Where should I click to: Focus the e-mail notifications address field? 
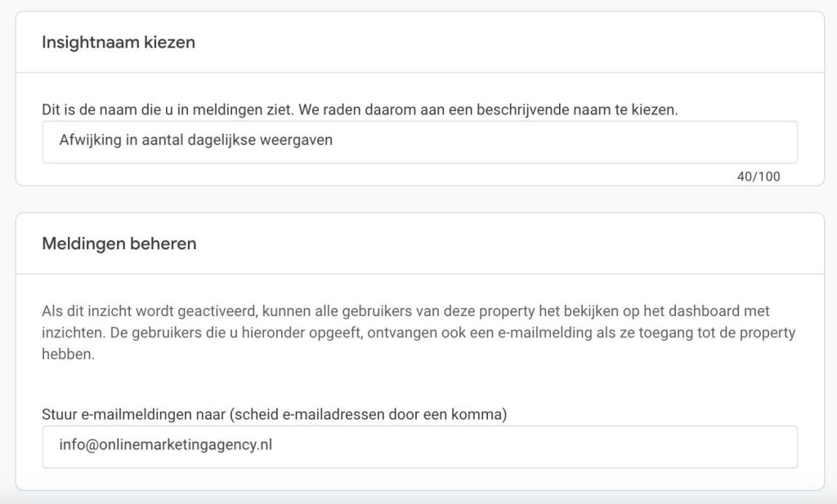419,447
